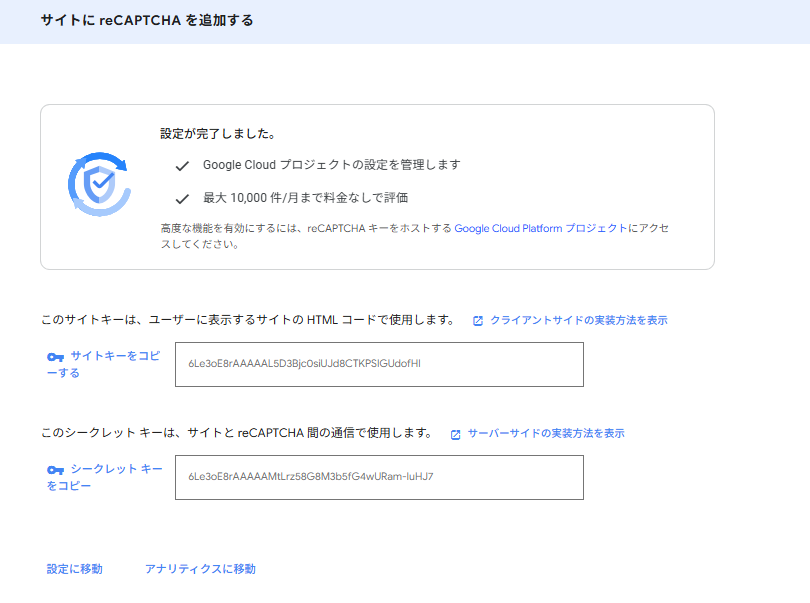Open クライアントサイドの実装方法を表示 link
810x603 pixels.
click(579, 320)
